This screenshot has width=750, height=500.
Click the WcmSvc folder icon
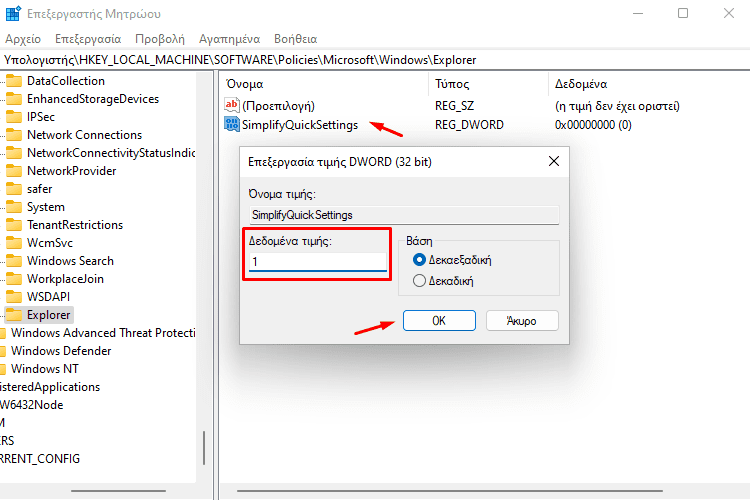point(14,243)
